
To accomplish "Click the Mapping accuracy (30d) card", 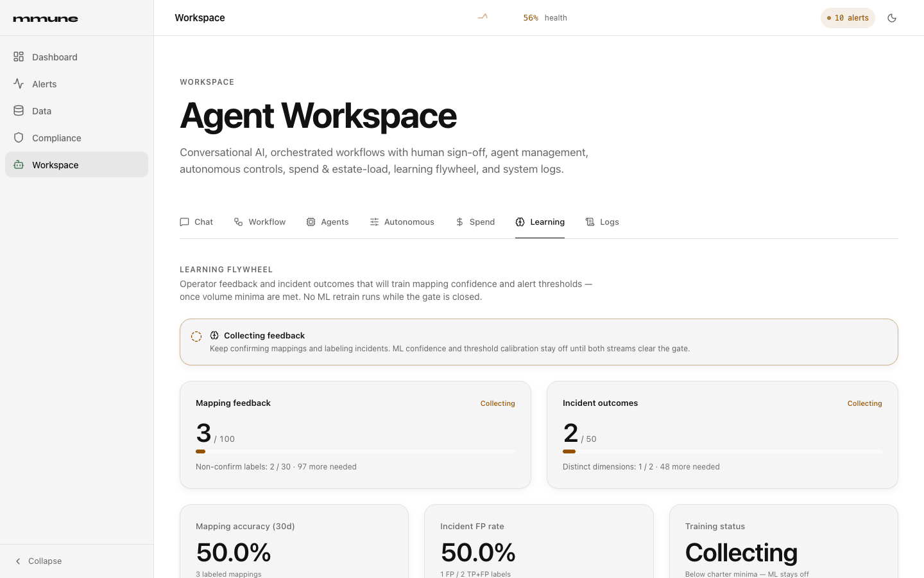I will (x=294, y=541).
